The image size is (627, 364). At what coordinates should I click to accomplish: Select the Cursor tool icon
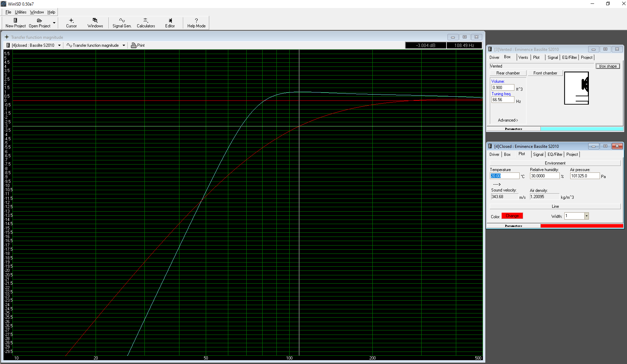tap(71, 23)
